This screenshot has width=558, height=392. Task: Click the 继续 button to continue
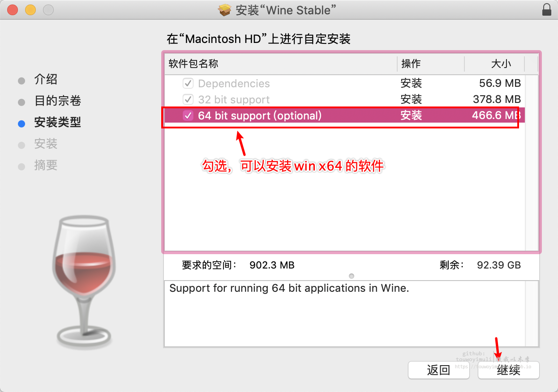coord(509,370)
